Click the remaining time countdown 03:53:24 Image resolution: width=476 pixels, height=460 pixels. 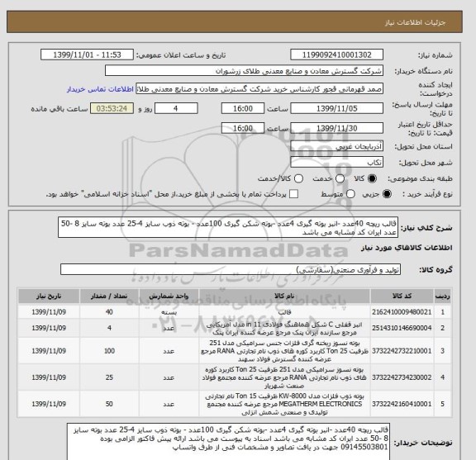coord(112,108)
